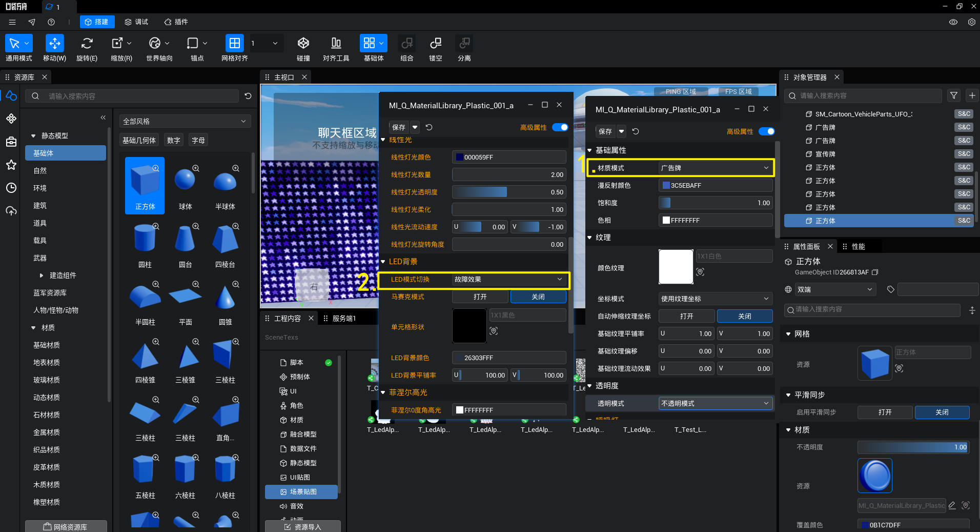The width and height of the screenshot is (980, 532).
Task: Set 自动伸缩纹理坐标 to 关闭
Action: tap(745, 316)
